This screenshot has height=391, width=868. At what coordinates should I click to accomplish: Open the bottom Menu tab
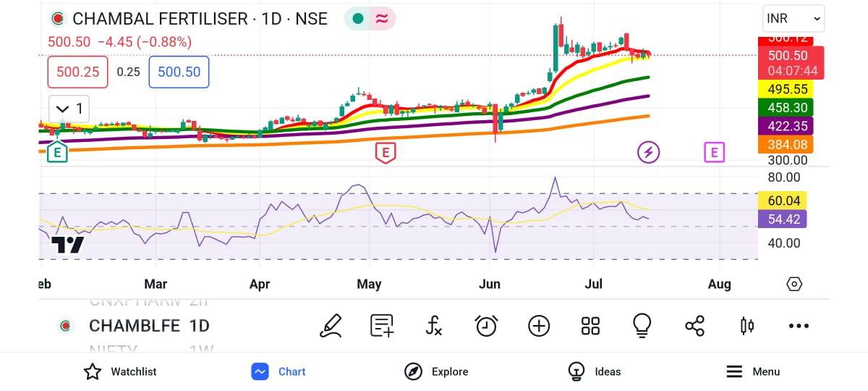click(753, 371)
